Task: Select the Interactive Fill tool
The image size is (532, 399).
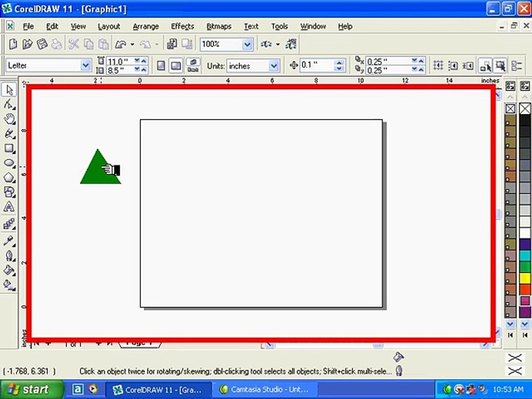Action: [x=9, y=285]
